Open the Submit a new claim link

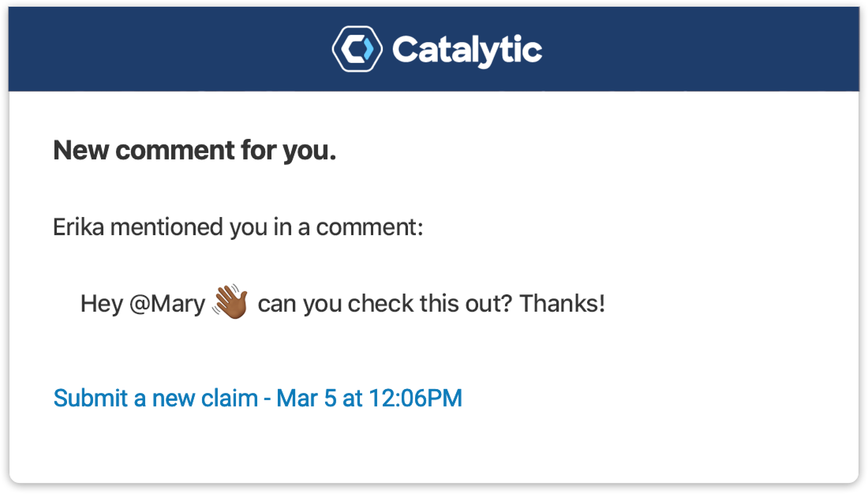258,398
